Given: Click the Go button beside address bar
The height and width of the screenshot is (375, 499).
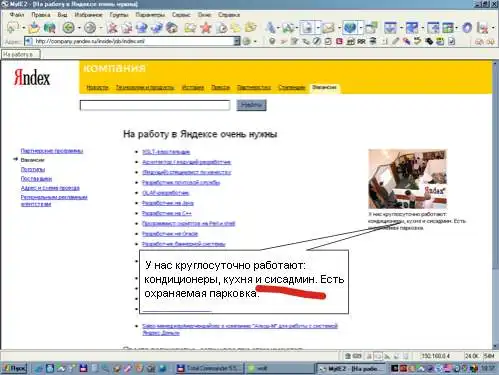Looking at the screenshot, I should click(x=247, y=42).
